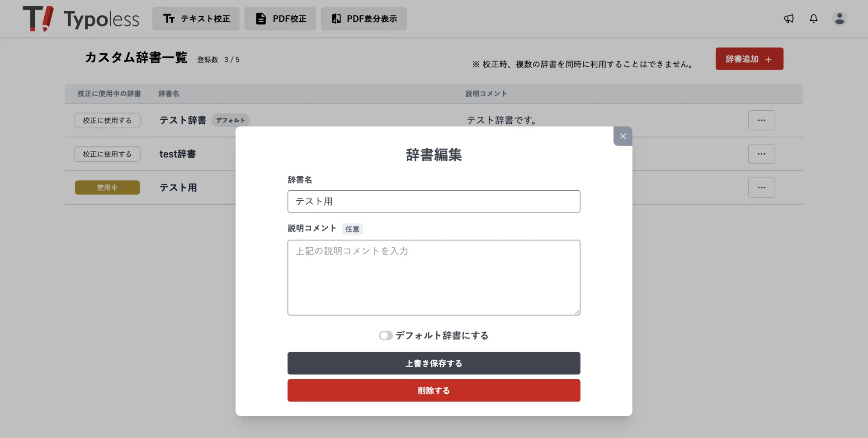Click the 使用中 badge for テスト用
Screen dimensions: 868x438
pyautogui.click(x=107, y=188)
